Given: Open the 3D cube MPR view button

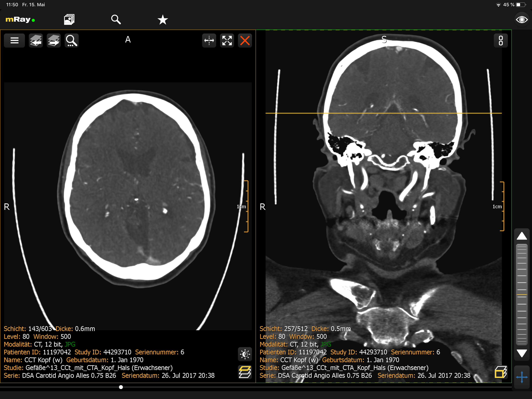Looking at the screenshot, I should pos(500,372).
